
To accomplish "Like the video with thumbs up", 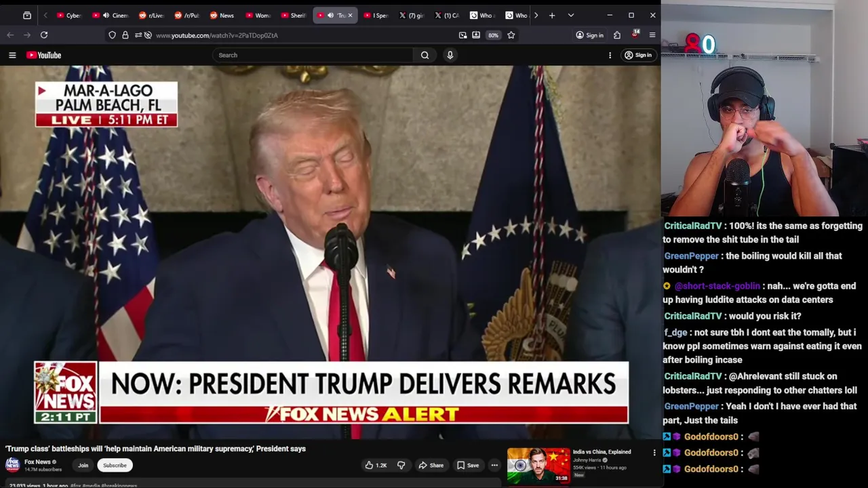I will coord(376,465).
